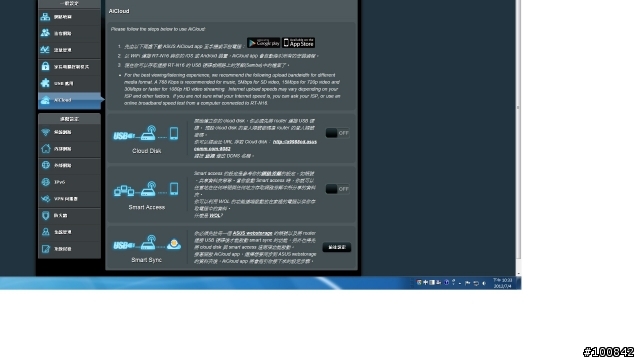Image resolution: width=640 pixels, height=360 pixels.
Task: Open the VPN server sidebar item
Action: 69,199
